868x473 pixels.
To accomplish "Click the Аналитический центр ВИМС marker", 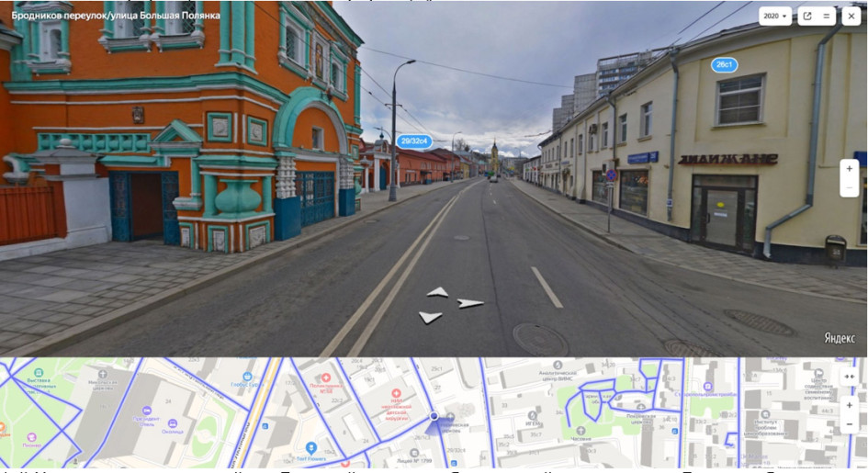I will 558,366.
